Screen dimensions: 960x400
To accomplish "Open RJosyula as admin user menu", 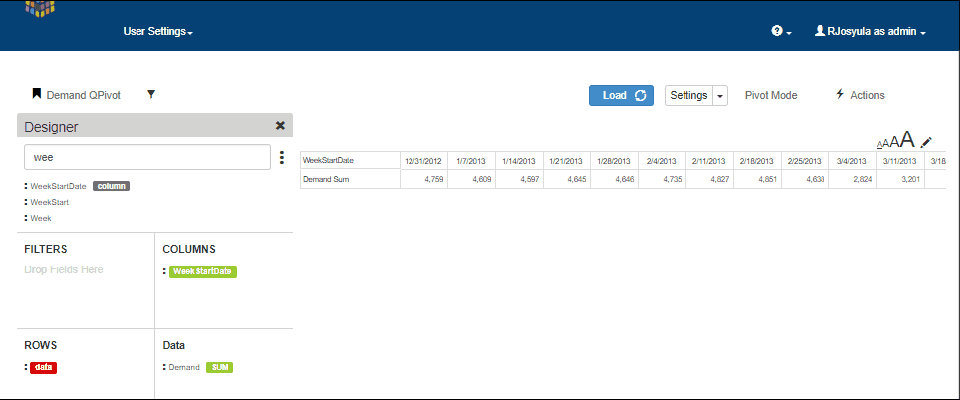I will click(x=870, y=31).
